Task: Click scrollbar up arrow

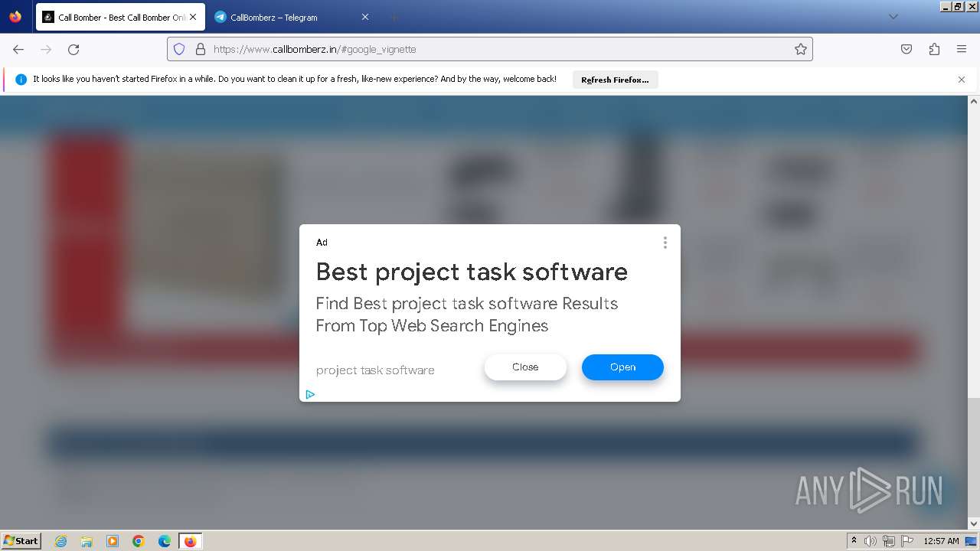Action: pos(974,101)
